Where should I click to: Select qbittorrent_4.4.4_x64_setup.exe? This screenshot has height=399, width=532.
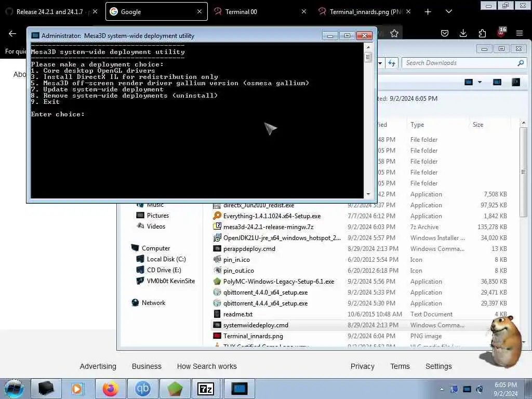(260, 303)
